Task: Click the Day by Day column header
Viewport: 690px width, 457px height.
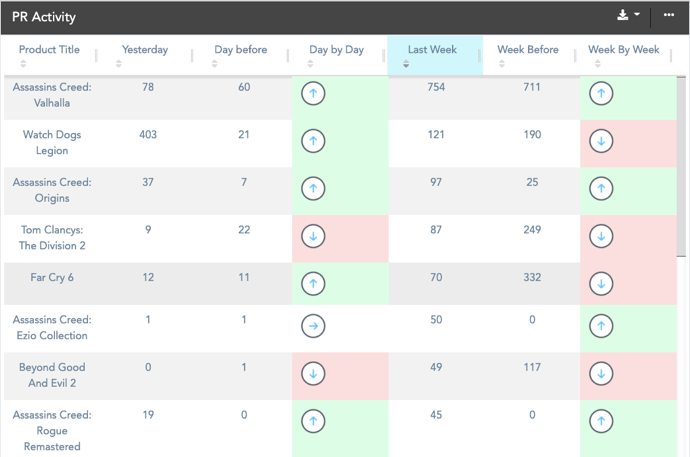Action: [x=336, y=50]
